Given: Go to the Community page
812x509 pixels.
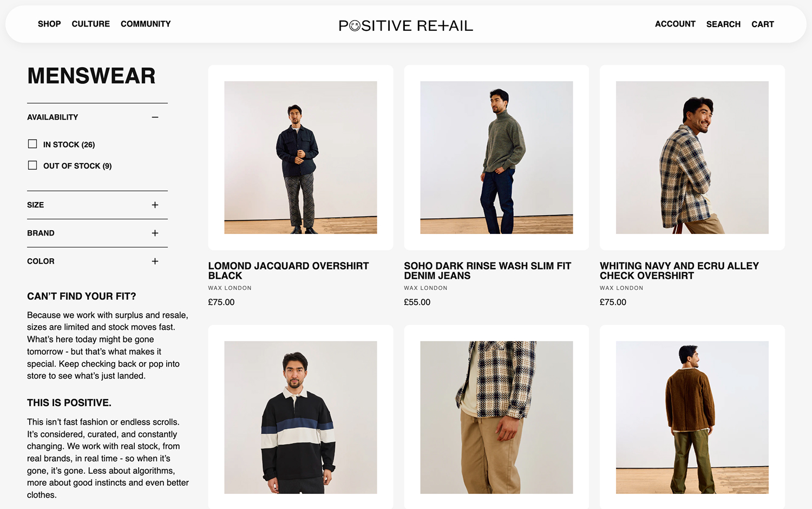Looking at the screenshot, I should click(x=146, y=24).
